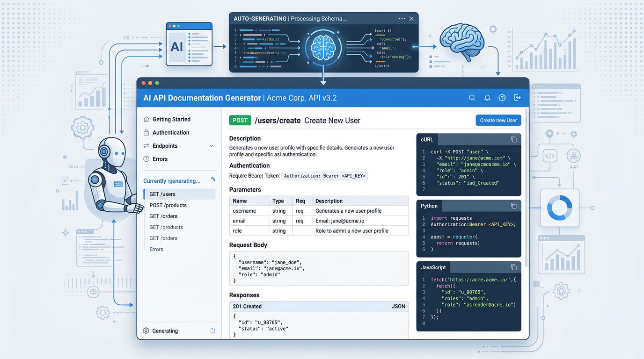The width and height of the screenshot is (644, 359).
Task: Click the main window vertical scrollbar
Action: click(527, 187)
